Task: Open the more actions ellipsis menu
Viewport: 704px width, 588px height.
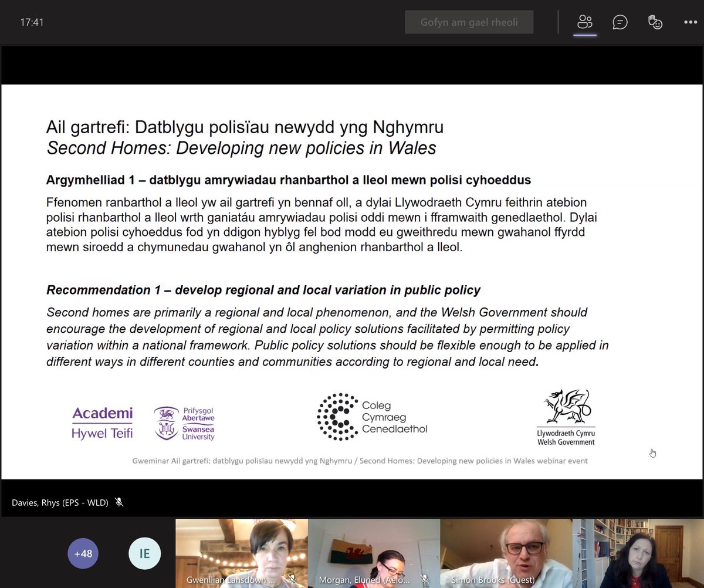Action: (690, 22)
